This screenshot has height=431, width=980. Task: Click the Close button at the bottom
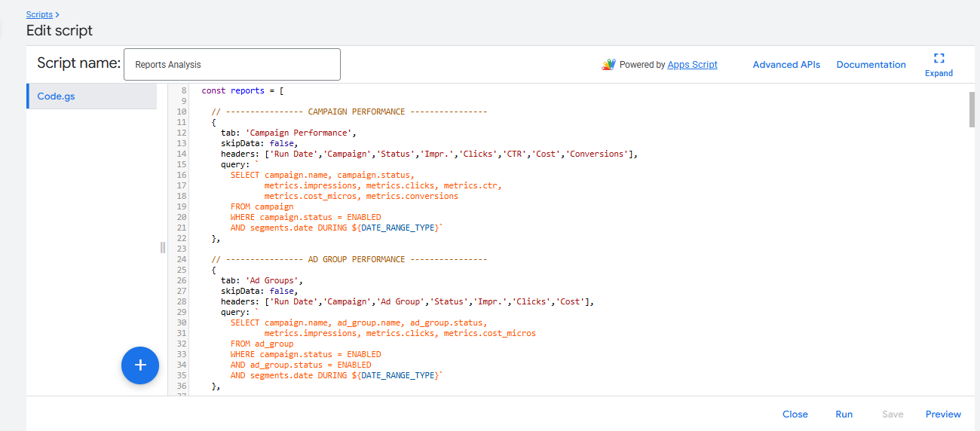pos(795,414)
